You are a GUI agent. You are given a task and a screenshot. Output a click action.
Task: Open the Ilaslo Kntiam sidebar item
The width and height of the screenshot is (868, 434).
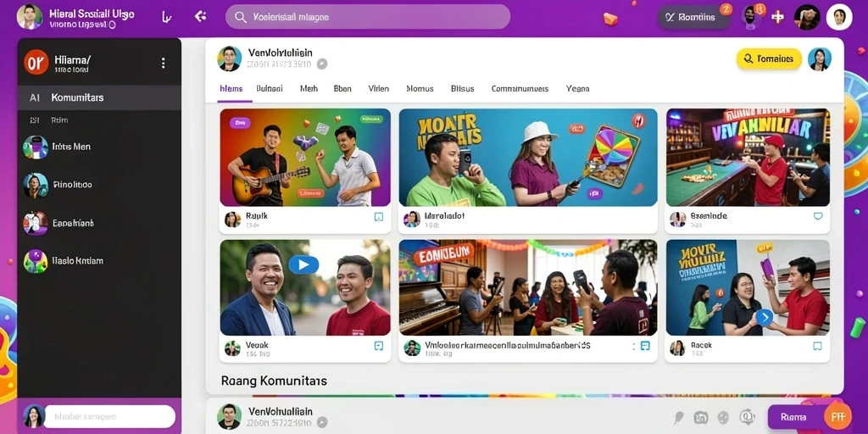pos(99,261)
